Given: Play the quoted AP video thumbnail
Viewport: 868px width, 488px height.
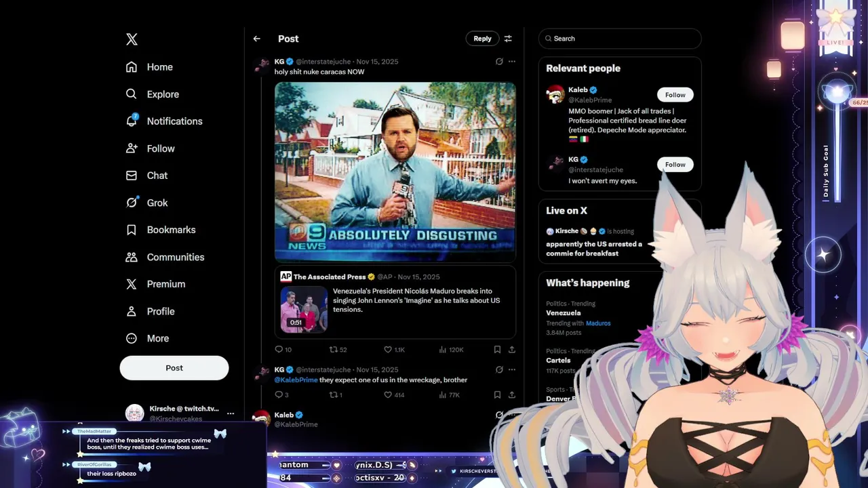Looking at the screenshot, I should [x=304, y=310].
